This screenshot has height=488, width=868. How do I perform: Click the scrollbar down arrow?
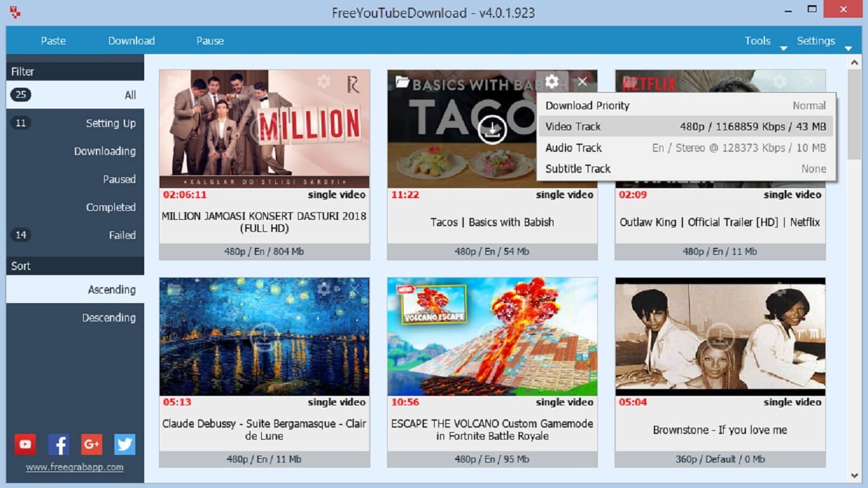855,476
